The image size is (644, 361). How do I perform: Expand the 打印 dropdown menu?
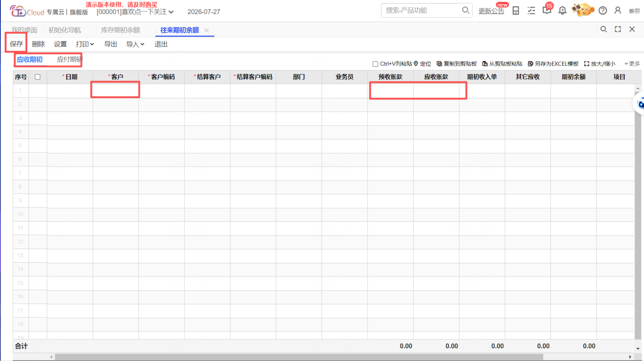(x=85, y=44)
